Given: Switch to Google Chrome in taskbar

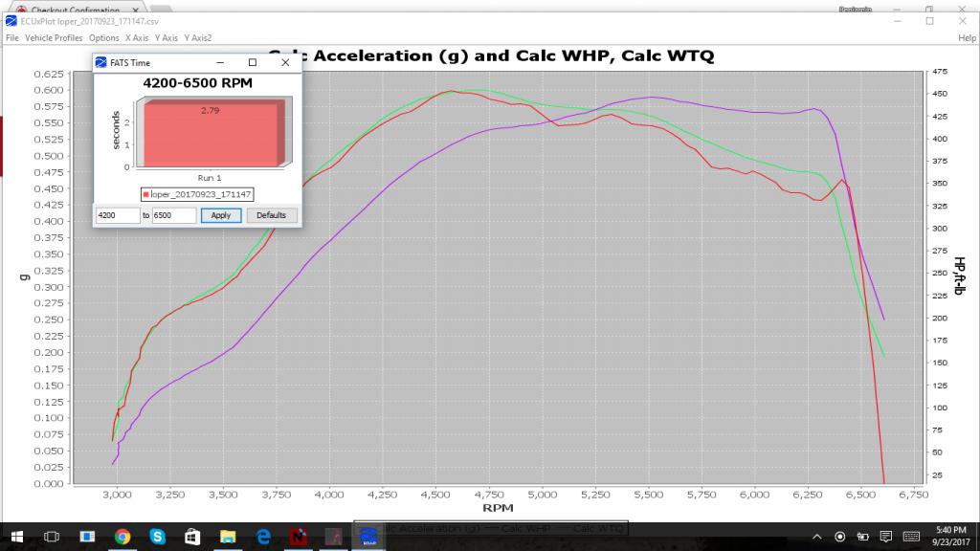Looking at the screenshot, I should click(122, 536).
